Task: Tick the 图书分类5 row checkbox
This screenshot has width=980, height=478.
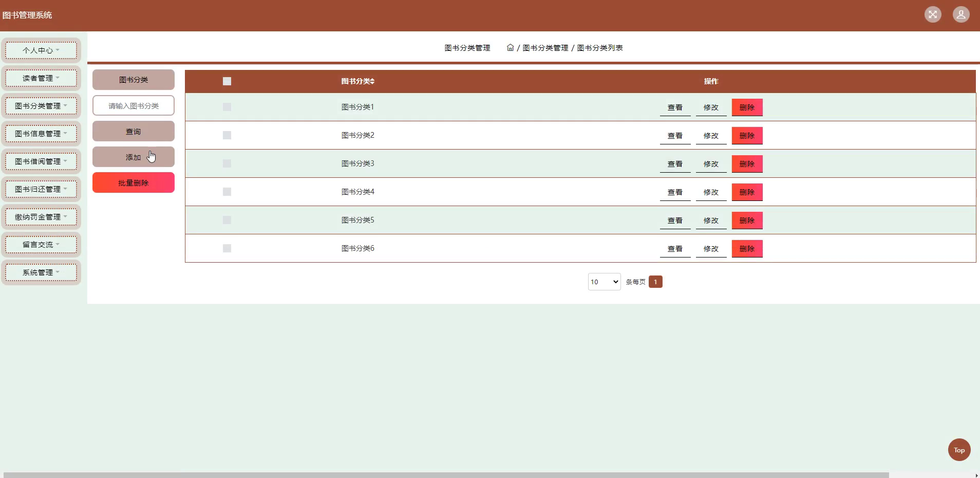Action: pos(227,220)
